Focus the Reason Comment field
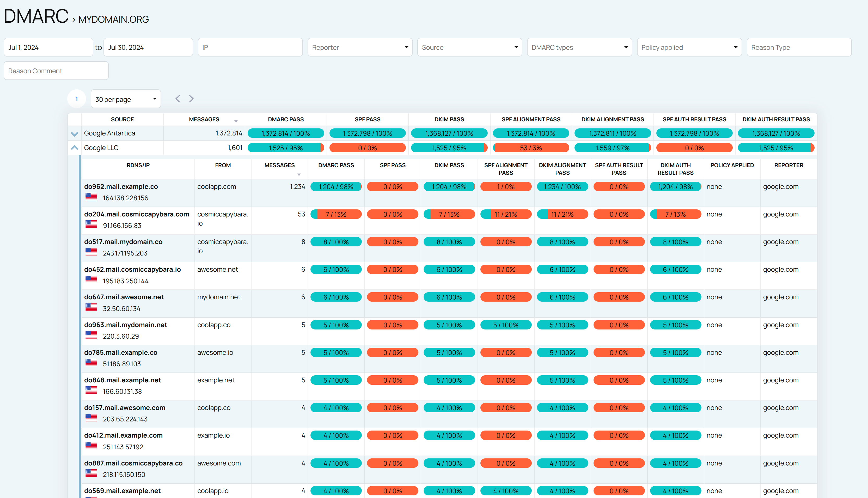This screenshot has height=498, width=868. pos(56,71)
